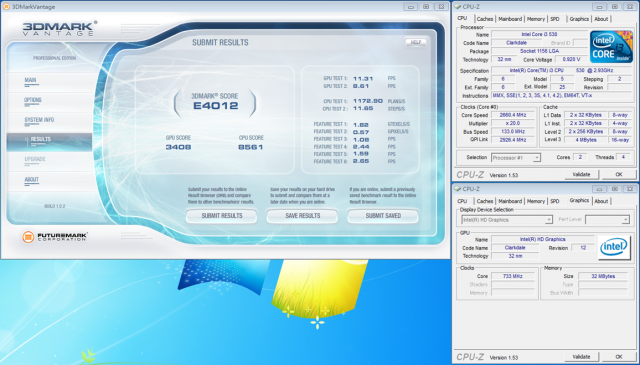This screenshot has height=365, width=640.
Task: Switch to About tab in bottom CPU-Z window
Action: (601, 201)
